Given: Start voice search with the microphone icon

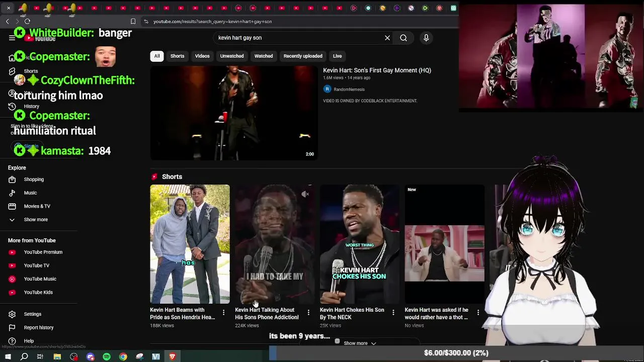Looking at the screenshot, I should pyautogui.click(x=426, y=38).
